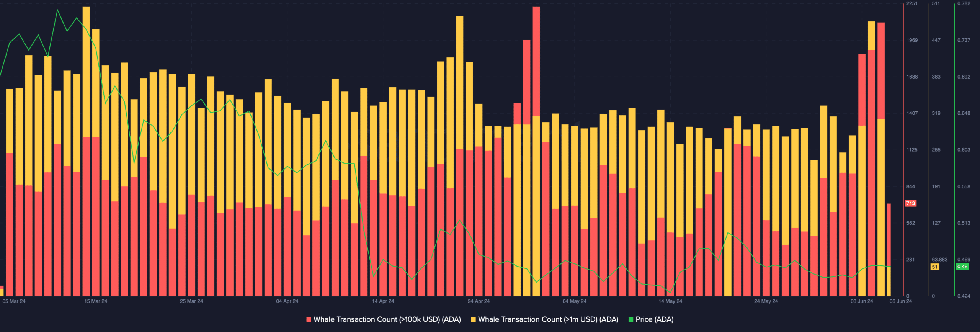The height and width of the screenshot is (332, 980).
Task: Click the 0.737 price axis label
Action: point(964,40)
